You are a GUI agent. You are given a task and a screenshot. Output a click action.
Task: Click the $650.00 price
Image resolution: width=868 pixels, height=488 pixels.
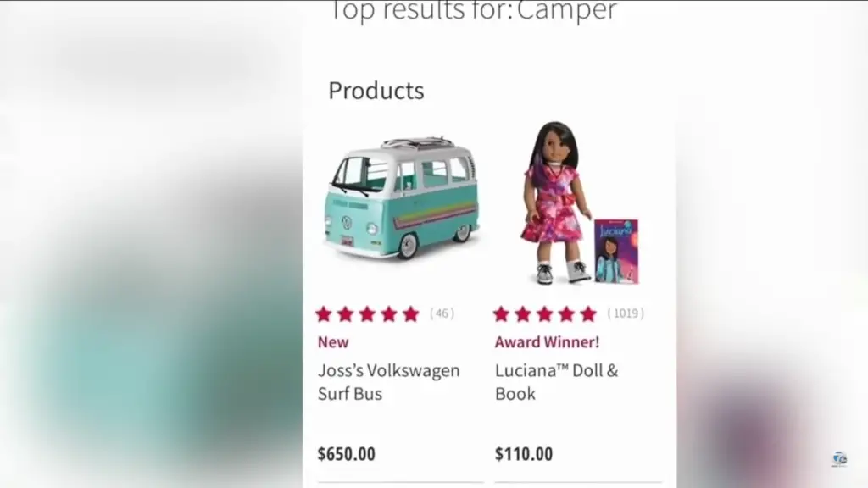coord(347,454)
